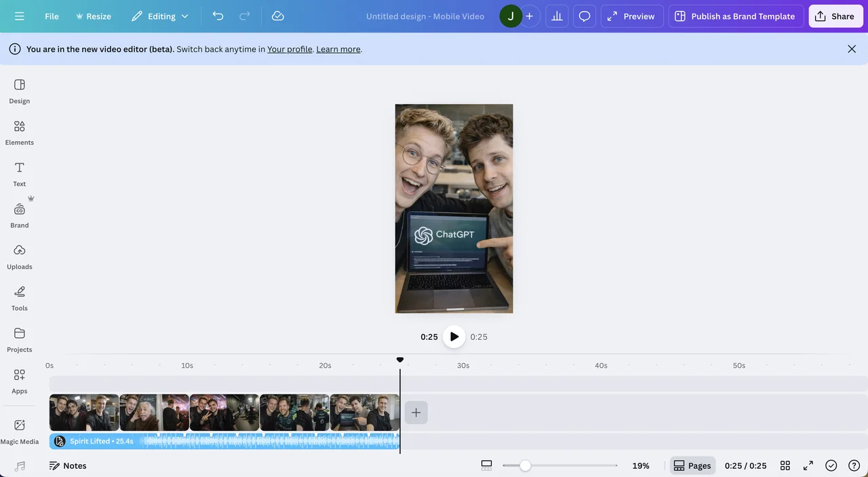Image resolution: width=868 pixels, height=477 pixels.
Task: Select the Spirit Lifted audio track
Action: [224, 441]
